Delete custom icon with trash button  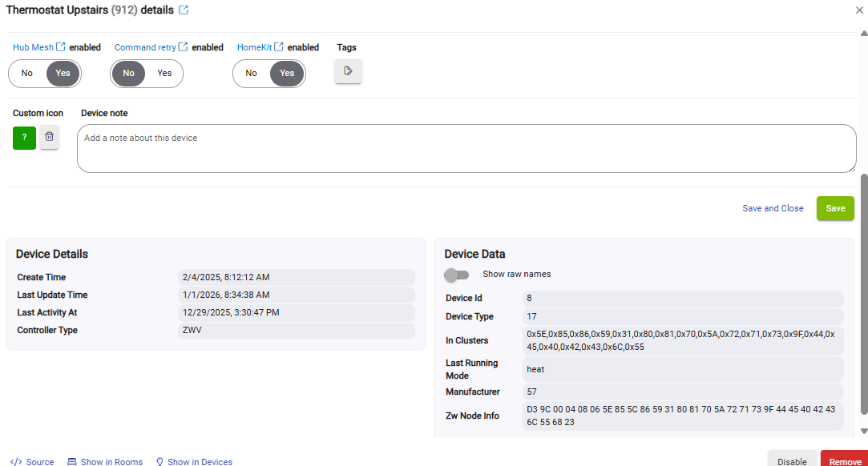pos(50,138)
